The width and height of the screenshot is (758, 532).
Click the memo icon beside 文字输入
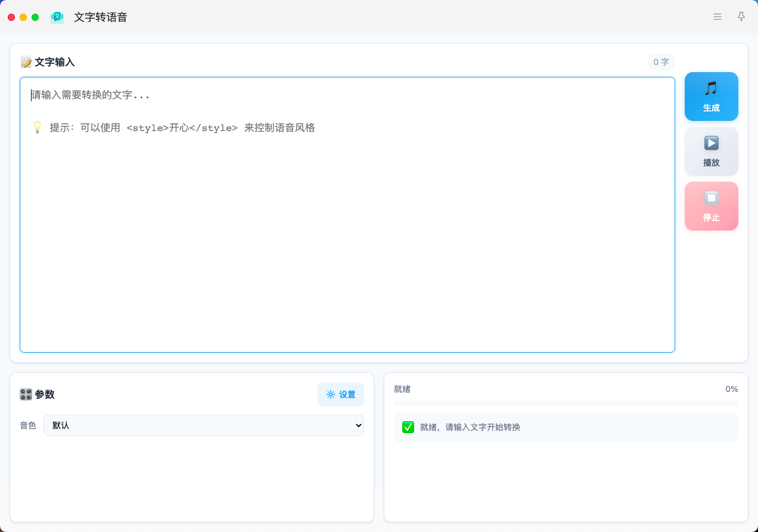[x=26, y=62]
